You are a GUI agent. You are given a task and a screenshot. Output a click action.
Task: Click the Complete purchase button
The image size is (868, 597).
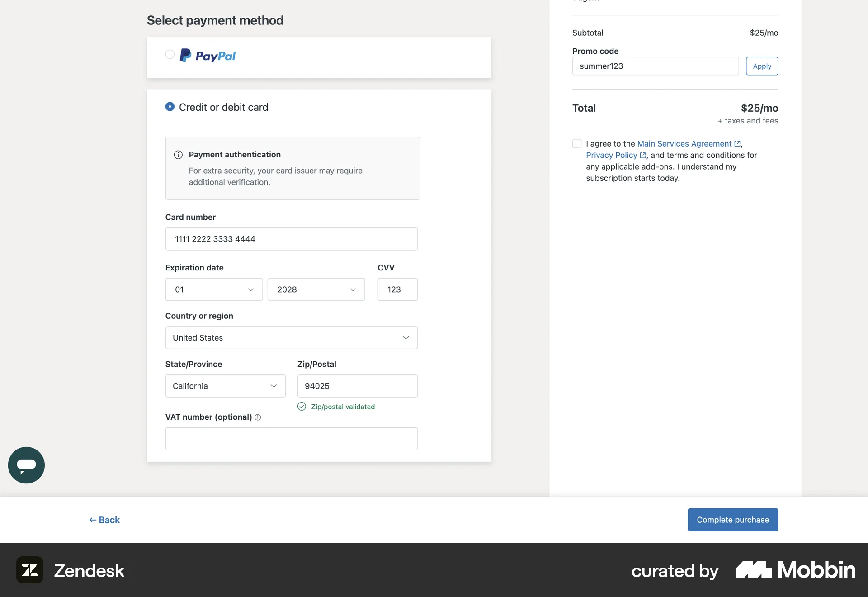tap(732, 520)
